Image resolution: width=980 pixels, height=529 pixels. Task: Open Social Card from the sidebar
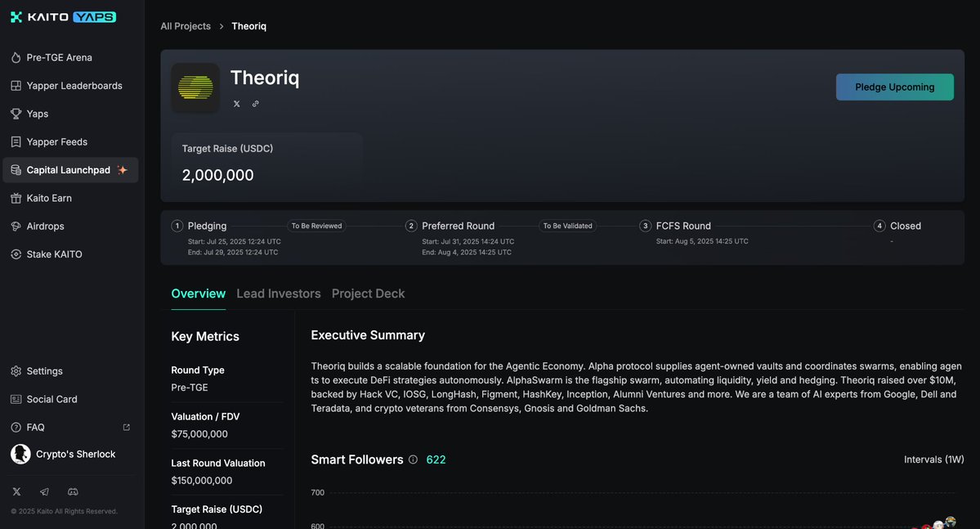coord(51,399)
